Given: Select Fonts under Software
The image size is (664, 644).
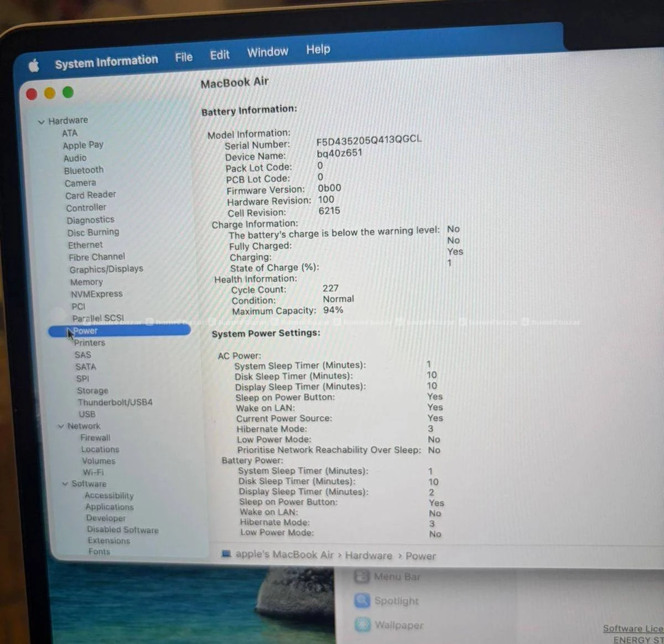Looking at the screenshot, I should [99, 552].
